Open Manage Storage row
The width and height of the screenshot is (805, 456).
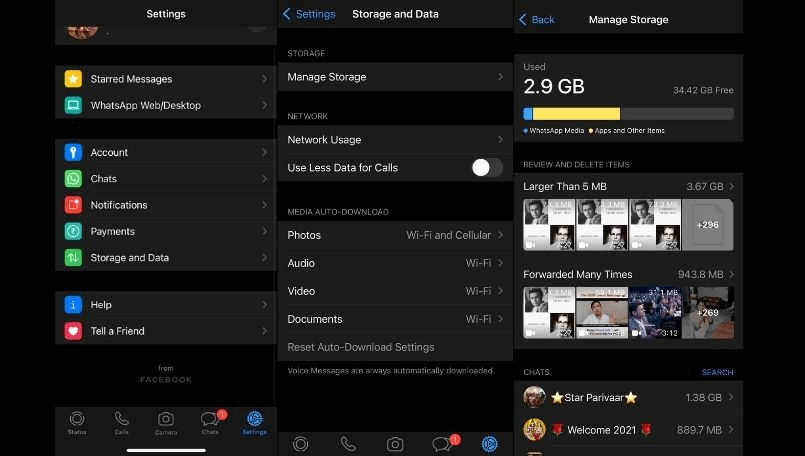point(395,77)
